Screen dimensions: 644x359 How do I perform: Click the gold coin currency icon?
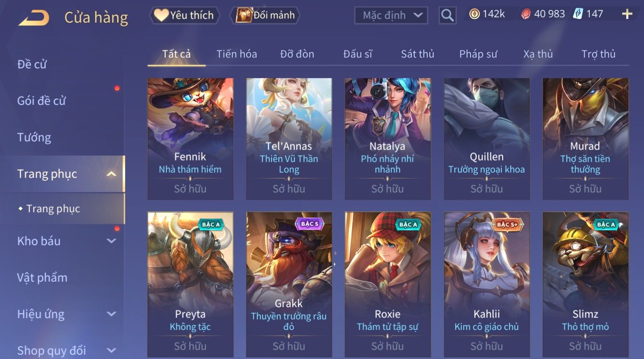(474, 15)
